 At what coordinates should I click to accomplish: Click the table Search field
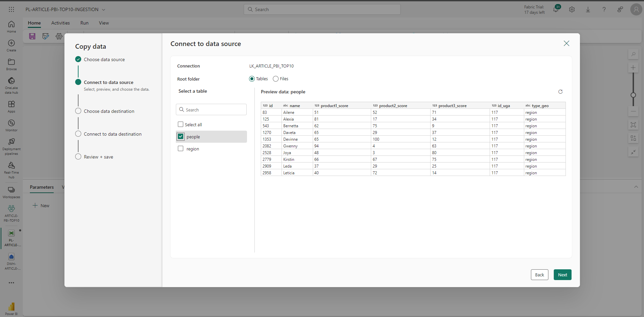click(211, 109)
